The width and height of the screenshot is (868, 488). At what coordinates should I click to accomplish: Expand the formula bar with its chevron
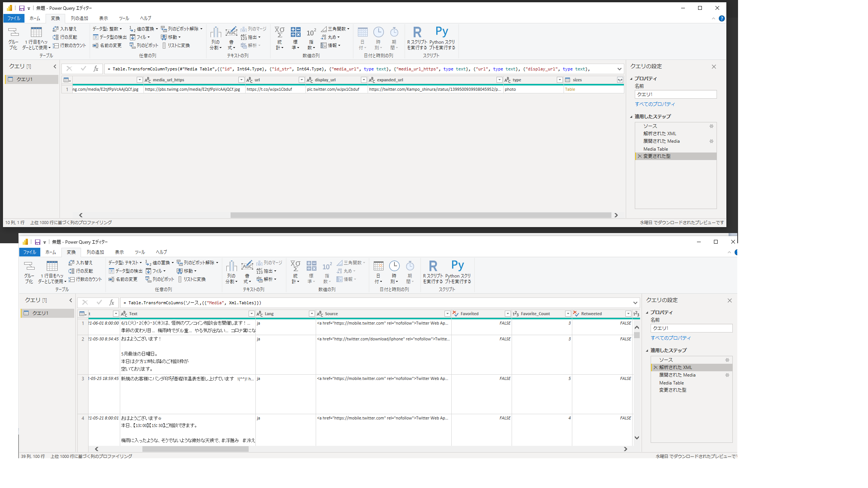[619, 69]
